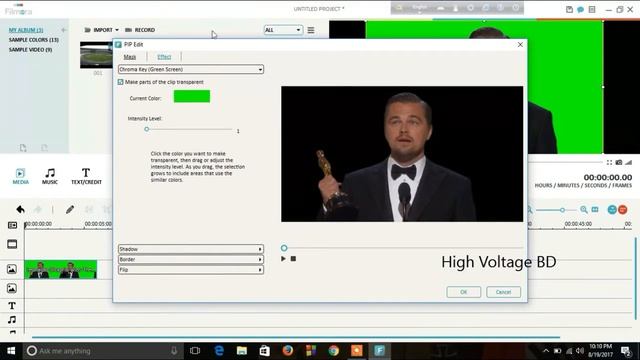Click the blue message icon in title bar

coord(580,9)
